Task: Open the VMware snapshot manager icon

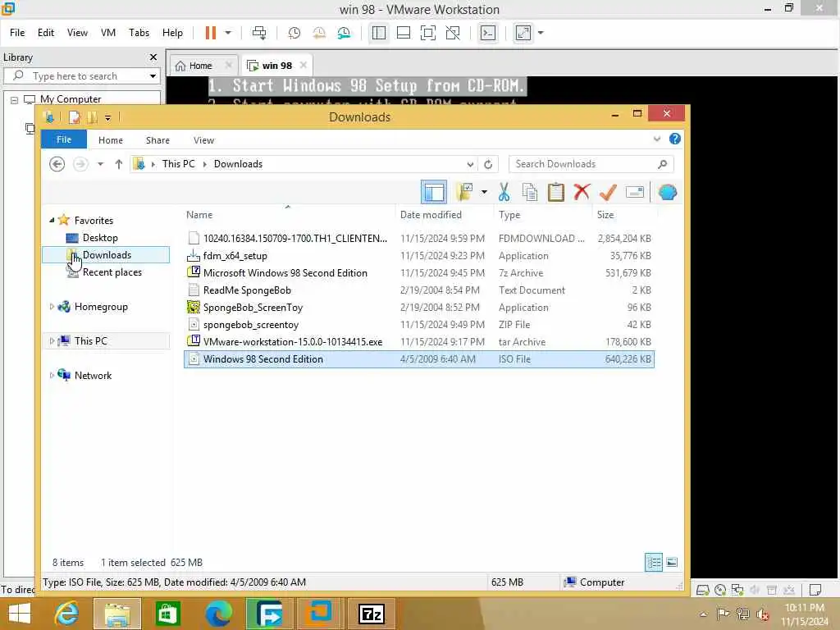Action: point(344,33)
